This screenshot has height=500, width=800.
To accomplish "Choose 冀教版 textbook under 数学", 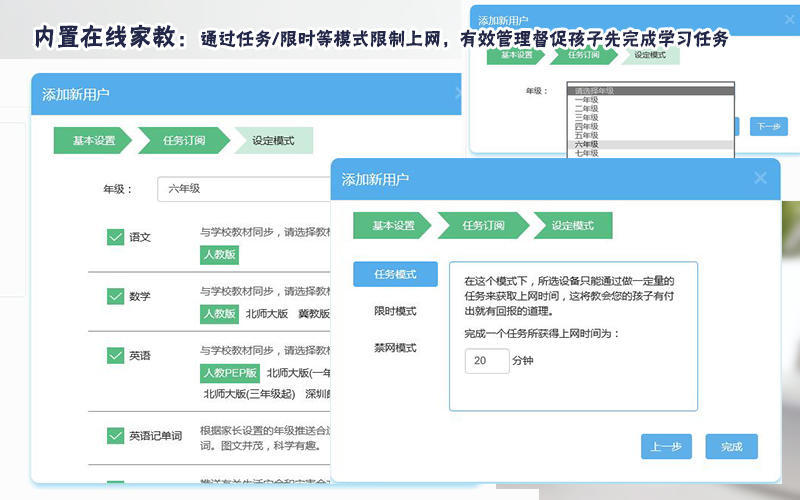I will 314,314.
